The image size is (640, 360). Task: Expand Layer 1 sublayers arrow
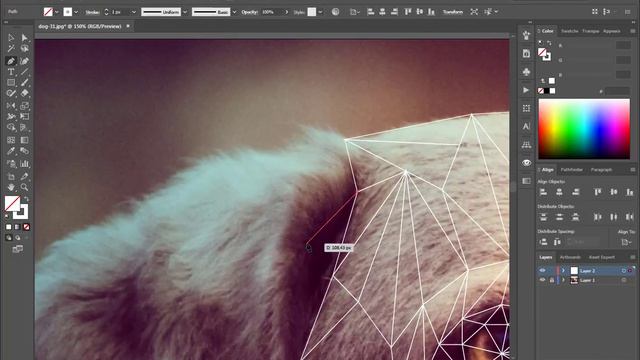(563, 280)
